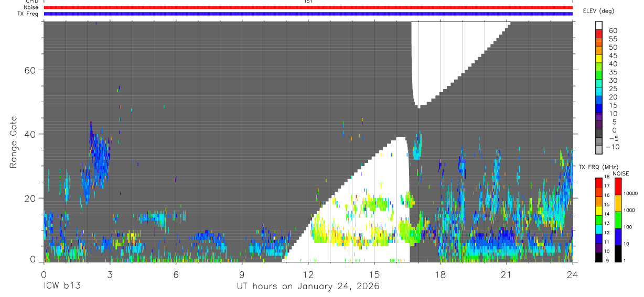
Task: Click the '9' tick on the UT hours axis
Action: click(x=242, y=274)
